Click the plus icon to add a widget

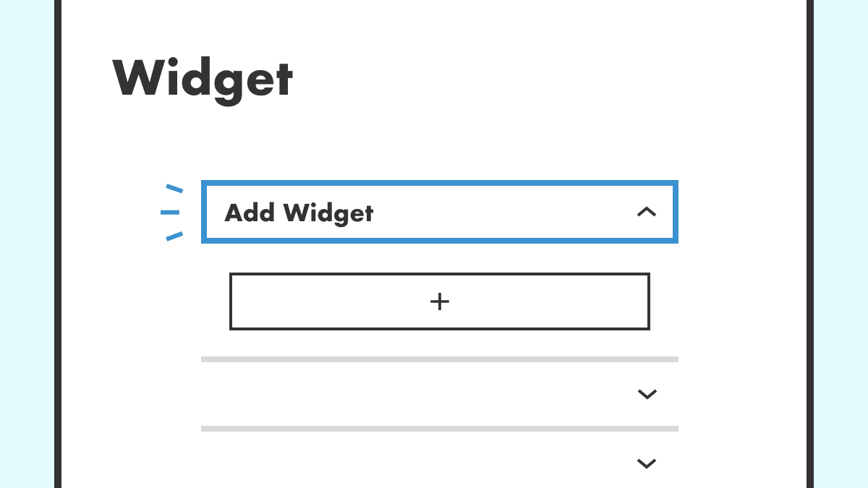point(439,301)
